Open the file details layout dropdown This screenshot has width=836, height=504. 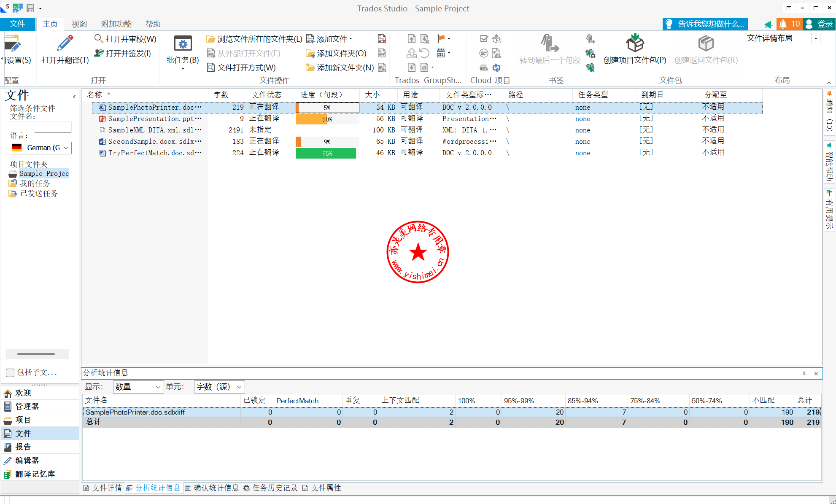coord(816,38)
